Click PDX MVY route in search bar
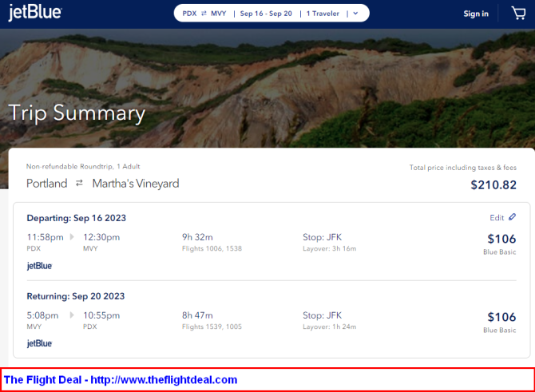The image size is (535, 392). (204, 14)
